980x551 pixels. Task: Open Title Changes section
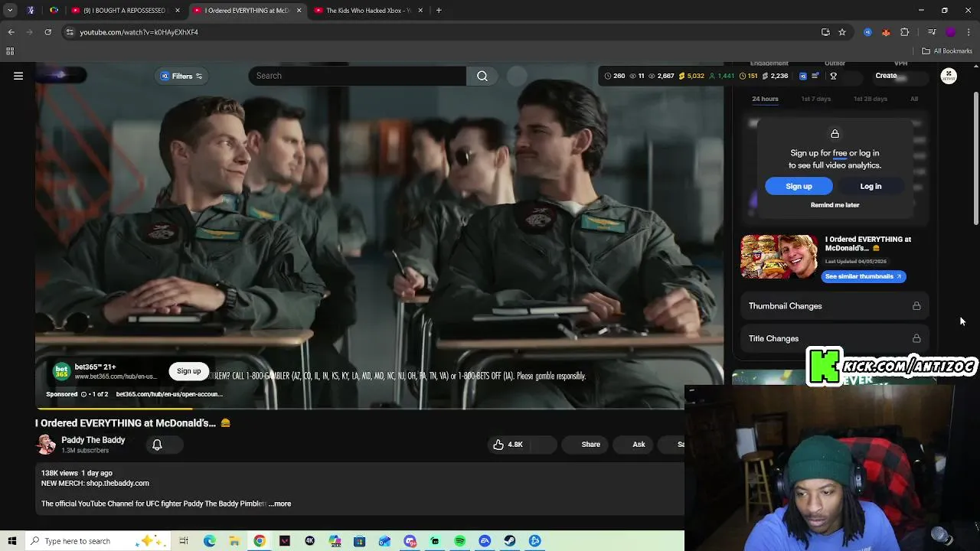coord(835,338)
